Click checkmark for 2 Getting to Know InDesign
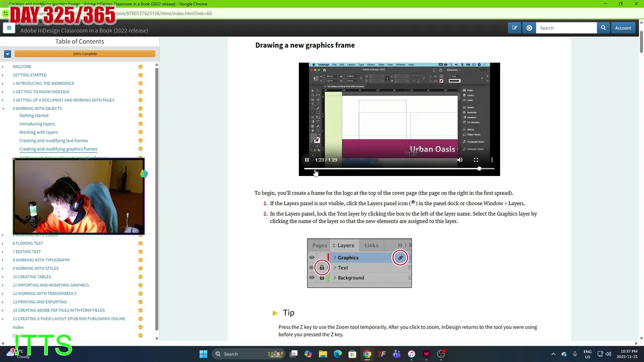Viewport: 644px width, 362px height. (140, 92)
